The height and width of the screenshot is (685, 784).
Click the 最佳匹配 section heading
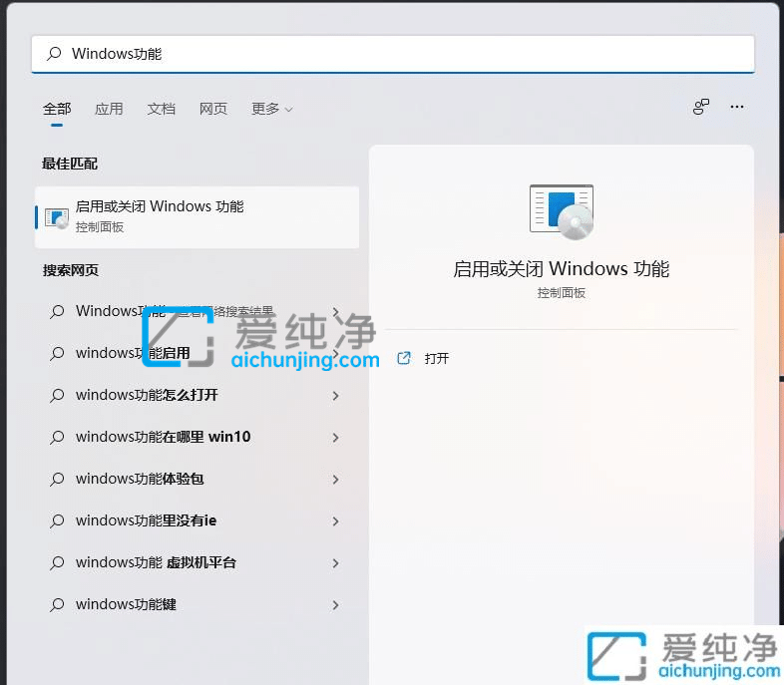[70, 164]
